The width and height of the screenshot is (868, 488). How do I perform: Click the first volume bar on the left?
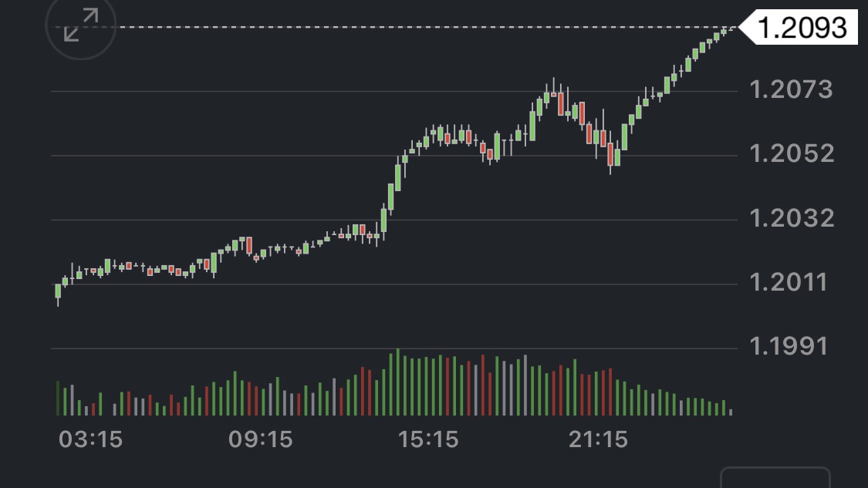click(x=58, y=399)
